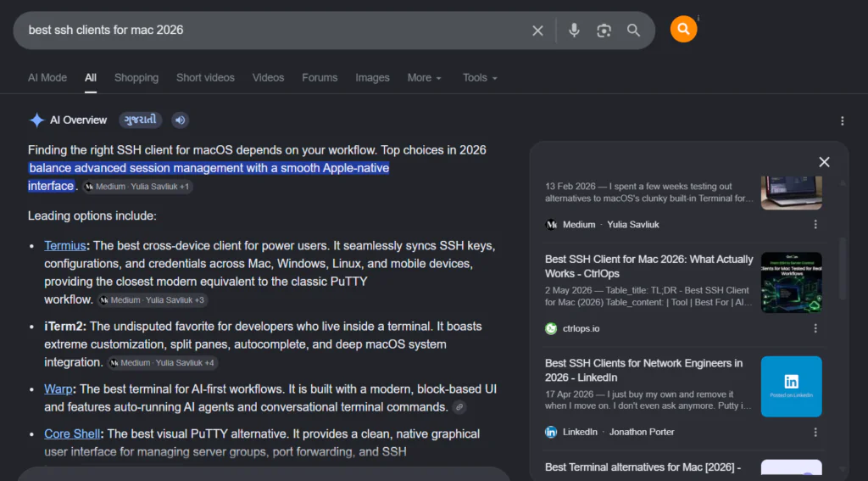Click the orange search extension button
The height and width of the screenshot is (481, 868).
[x=684, y=29]
